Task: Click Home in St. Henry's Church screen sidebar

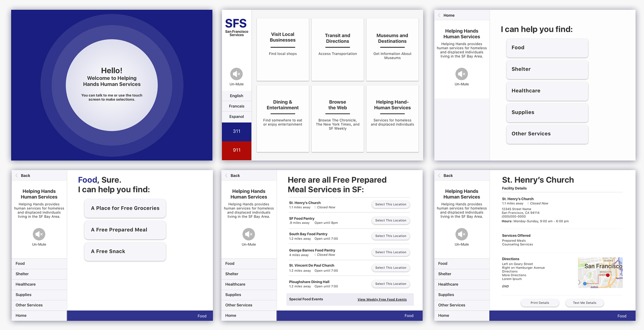Action: point(462,316)
